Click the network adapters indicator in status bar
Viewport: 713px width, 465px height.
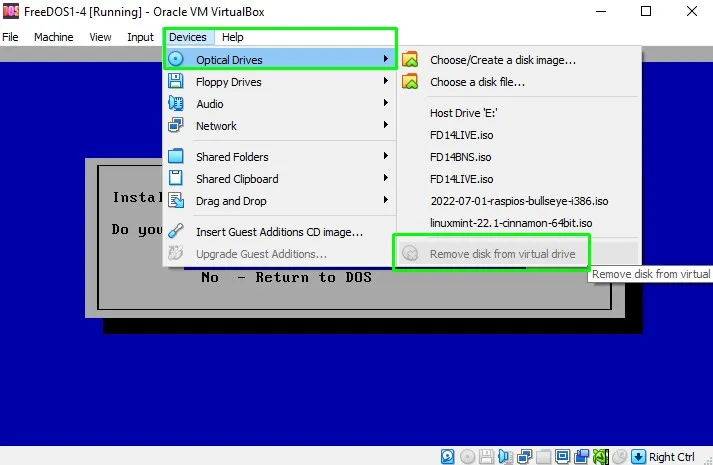click(525, 456)
